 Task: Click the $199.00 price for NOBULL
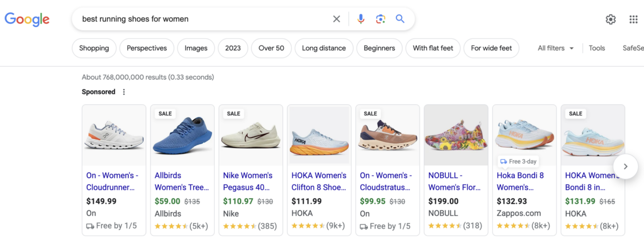point(443,201)
